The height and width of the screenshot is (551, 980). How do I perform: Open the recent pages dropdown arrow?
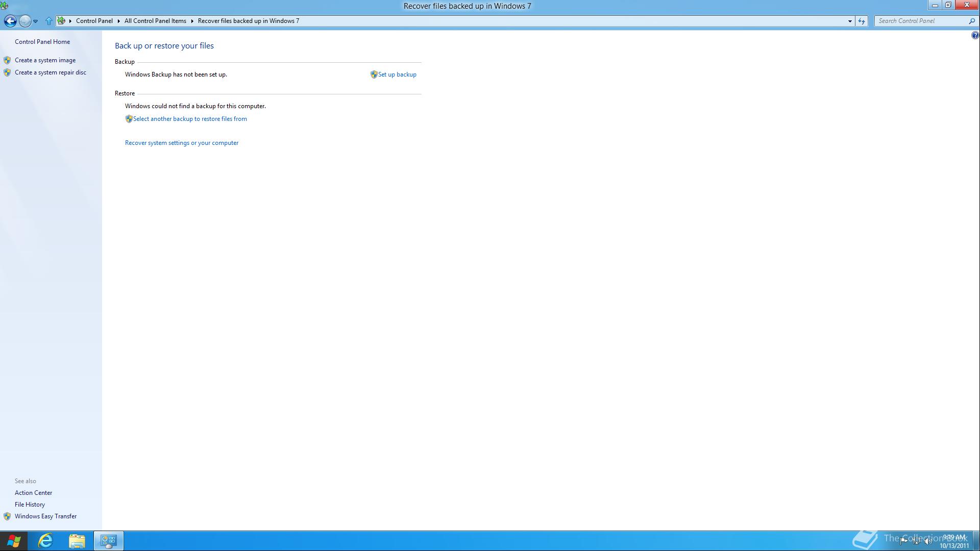35,21
